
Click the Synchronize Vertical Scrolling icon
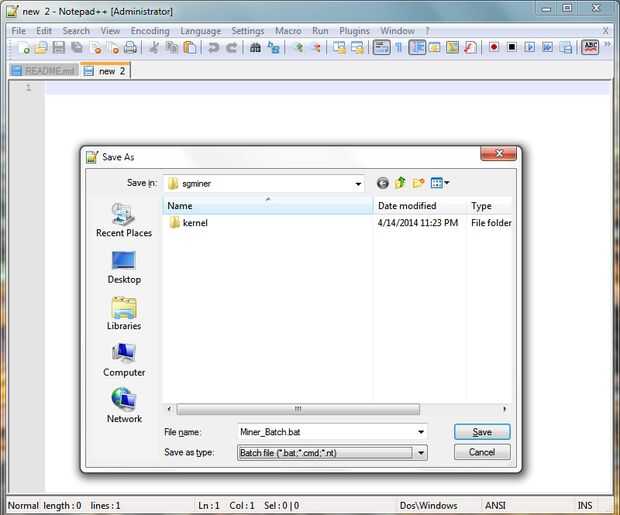pyautogui.click(x=339, y=48)
